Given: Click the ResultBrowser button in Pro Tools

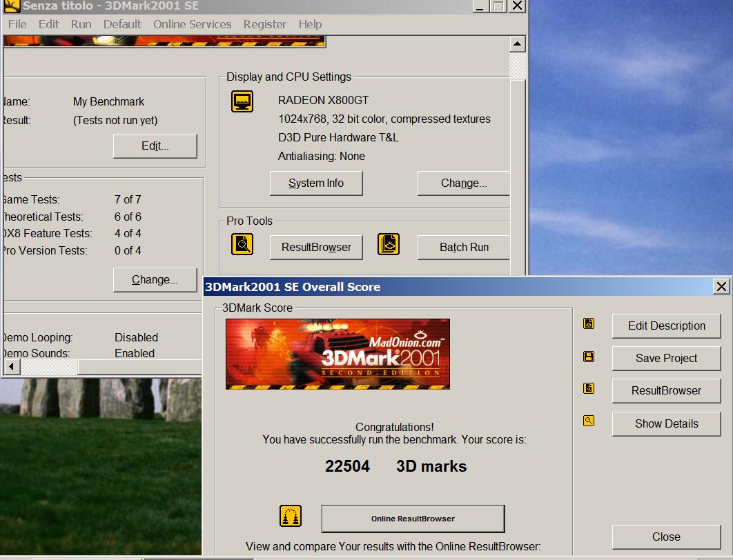Looking at the screenshot, I should click(316, 247).
